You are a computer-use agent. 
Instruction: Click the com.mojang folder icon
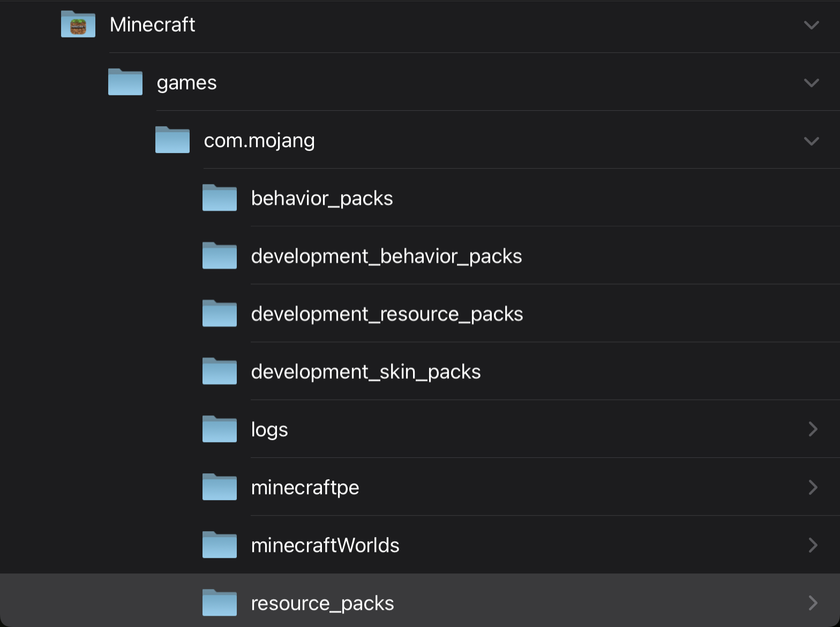click(172, 140)
